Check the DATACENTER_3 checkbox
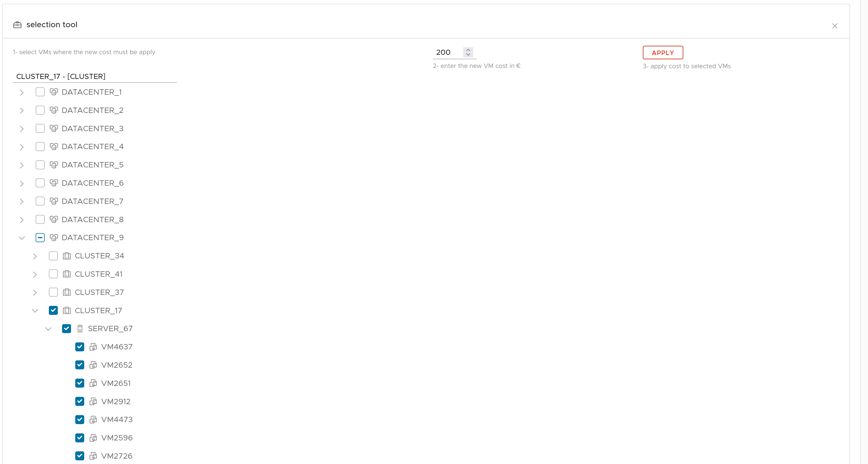This screenshot has height=464, width=868. (x=40, y=128)
